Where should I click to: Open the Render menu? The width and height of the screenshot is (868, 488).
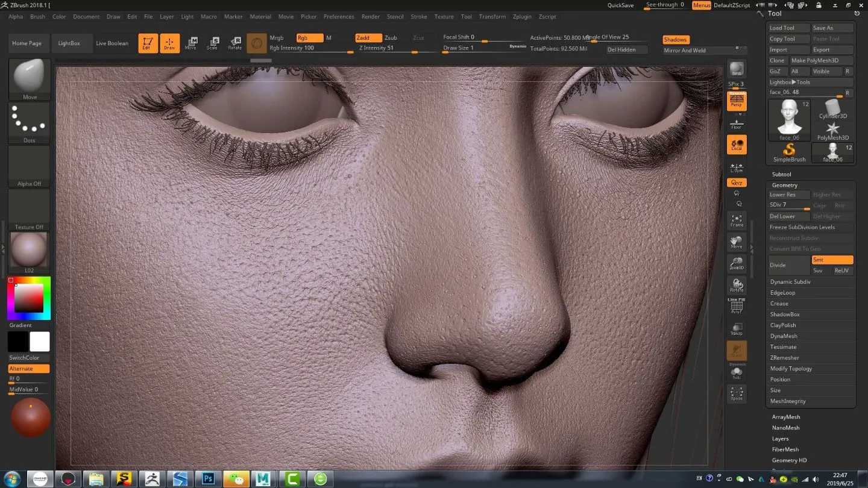370,17
